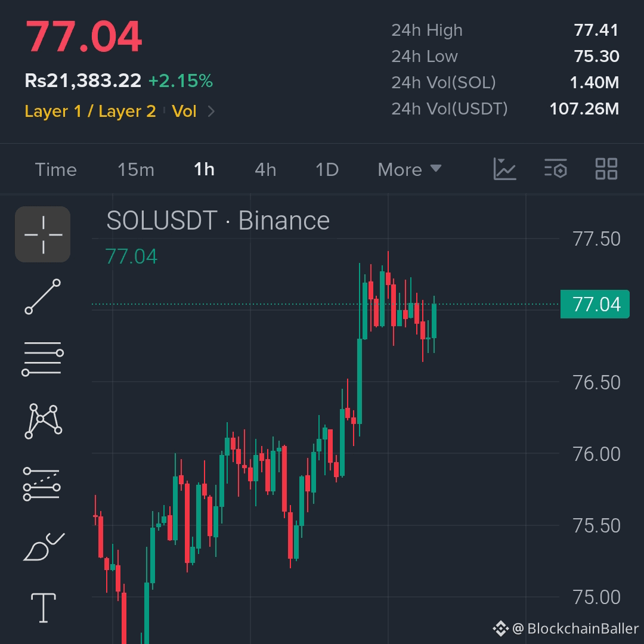Click the +2.15% change value

tap(181, 81)
